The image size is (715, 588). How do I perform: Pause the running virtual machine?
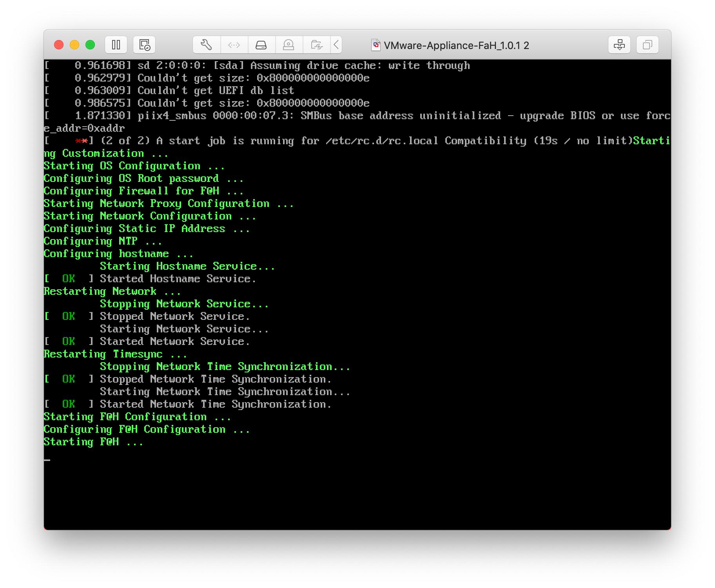pos(116,45)
